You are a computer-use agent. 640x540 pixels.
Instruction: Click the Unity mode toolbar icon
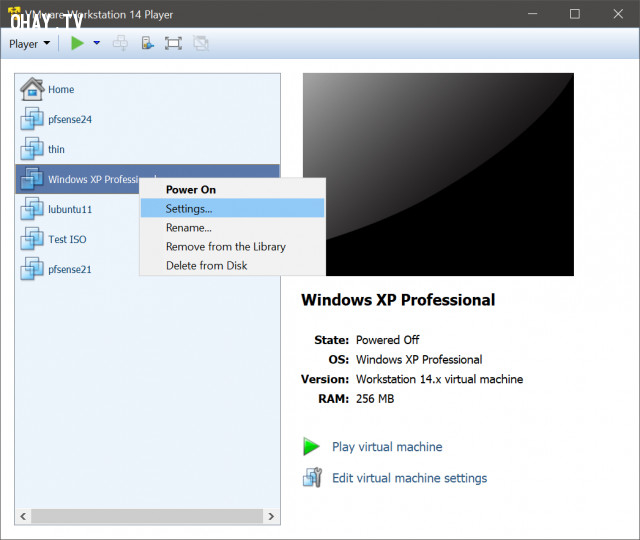(x=201, y=43)
